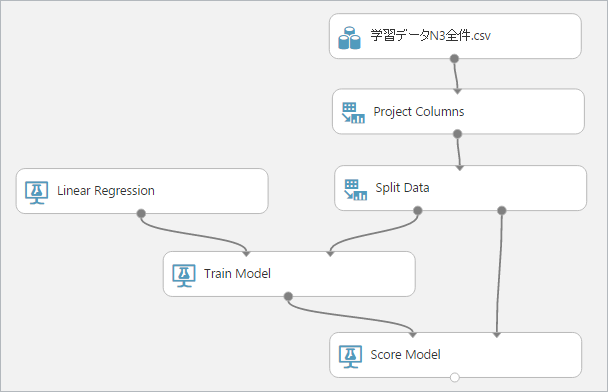Viewport: 608px width, 392px height.
Task: Click the Project Columns module icon
Action: [x=353, y=112]
